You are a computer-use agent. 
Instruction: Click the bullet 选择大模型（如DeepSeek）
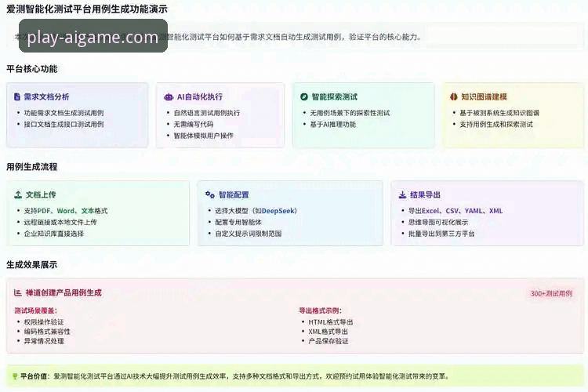click(256, 211)
